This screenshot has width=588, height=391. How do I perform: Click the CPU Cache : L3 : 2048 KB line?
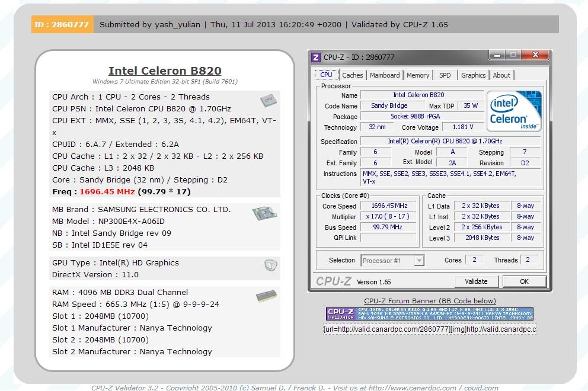click(103, 168)
